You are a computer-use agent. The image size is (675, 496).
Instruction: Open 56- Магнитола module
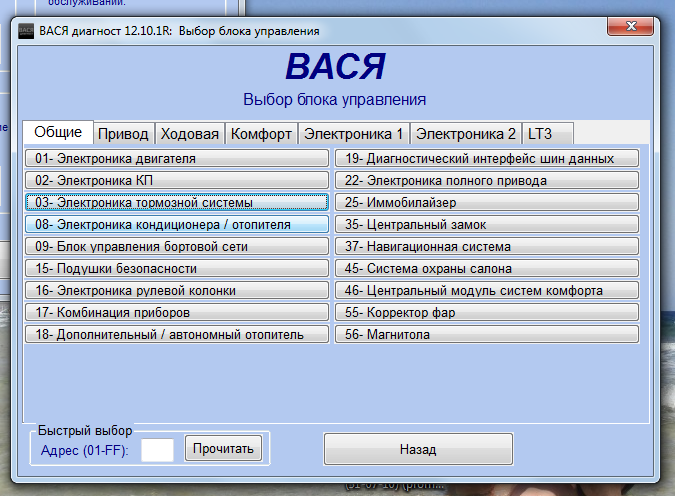coord(487,334)
